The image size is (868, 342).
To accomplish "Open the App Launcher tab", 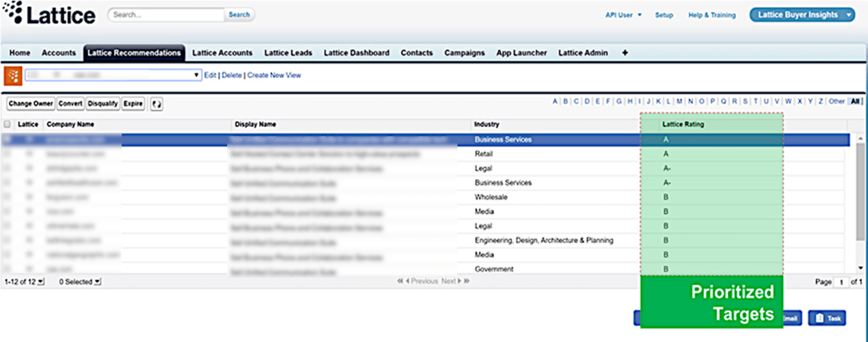I will [x=522, y=53].
